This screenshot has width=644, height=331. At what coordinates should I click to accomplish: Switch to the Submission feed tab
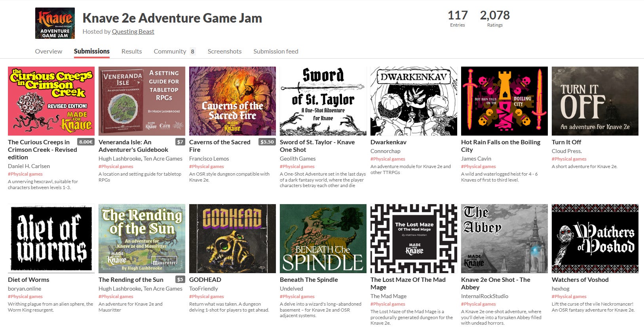pyautogui.click(x=276, y=52)
